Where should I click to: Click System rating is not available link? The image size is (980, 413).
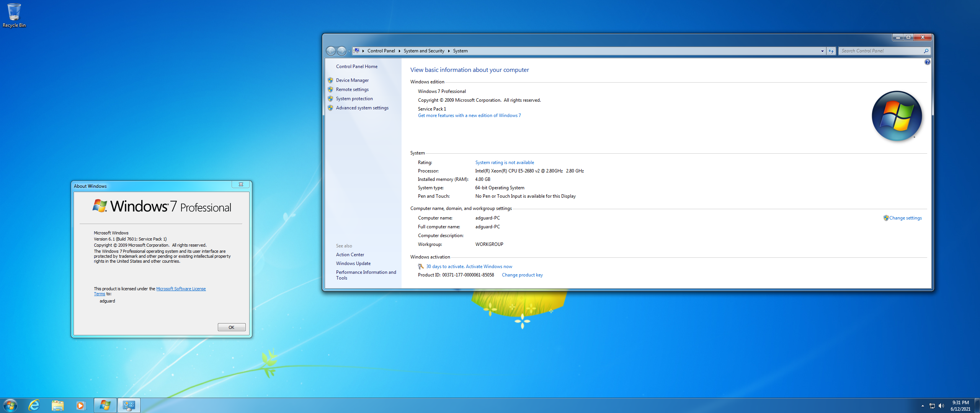click(505, 163)
